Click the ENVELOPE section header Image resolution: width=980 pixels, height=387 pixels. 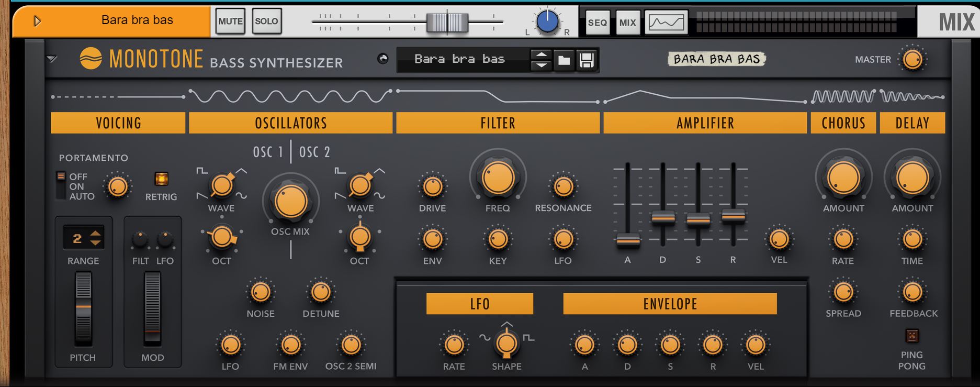click(x=670, y=304)
